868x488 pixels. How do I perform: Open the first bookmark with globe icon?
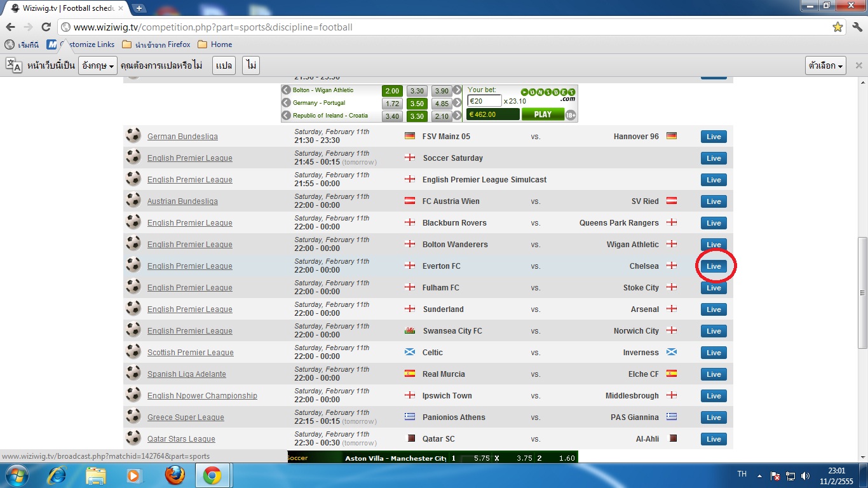click(x=22, y=44)
